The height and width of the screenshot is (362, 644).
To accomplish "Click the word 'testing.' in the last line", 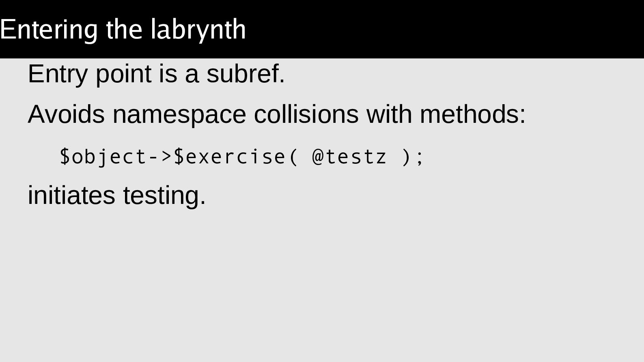I will (x=164, y=195).
